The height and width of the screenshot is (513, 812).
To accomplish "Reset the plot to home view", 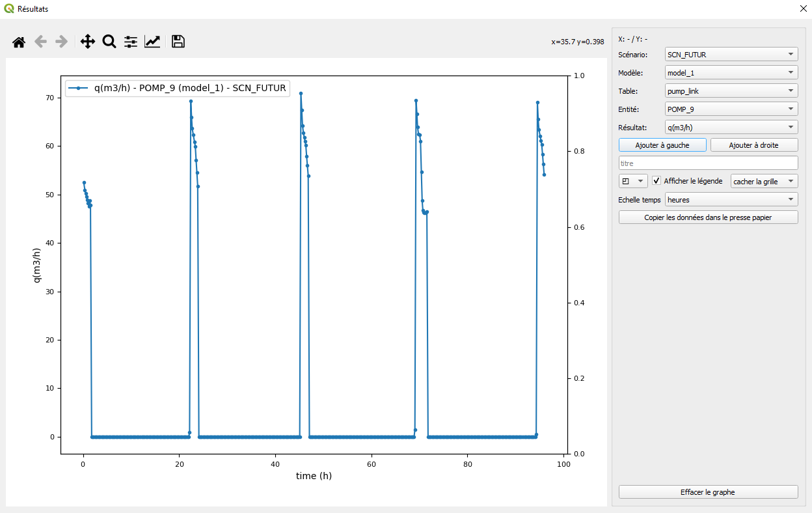I will pyautogui.click(x=19, y=42).
